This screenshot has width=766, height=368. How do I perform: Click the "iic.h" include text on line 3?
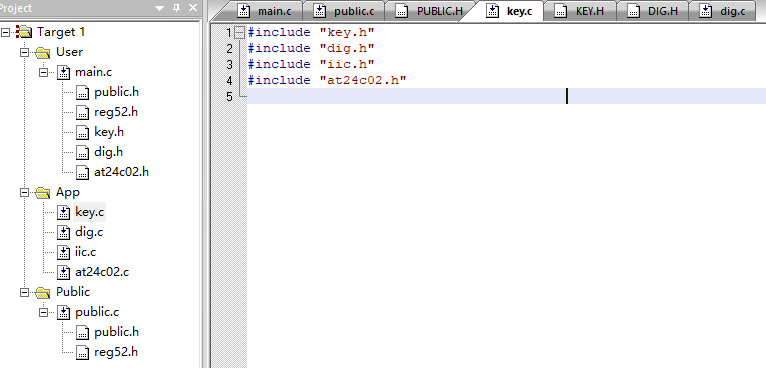pyautogui.click(x=347, y=65)
